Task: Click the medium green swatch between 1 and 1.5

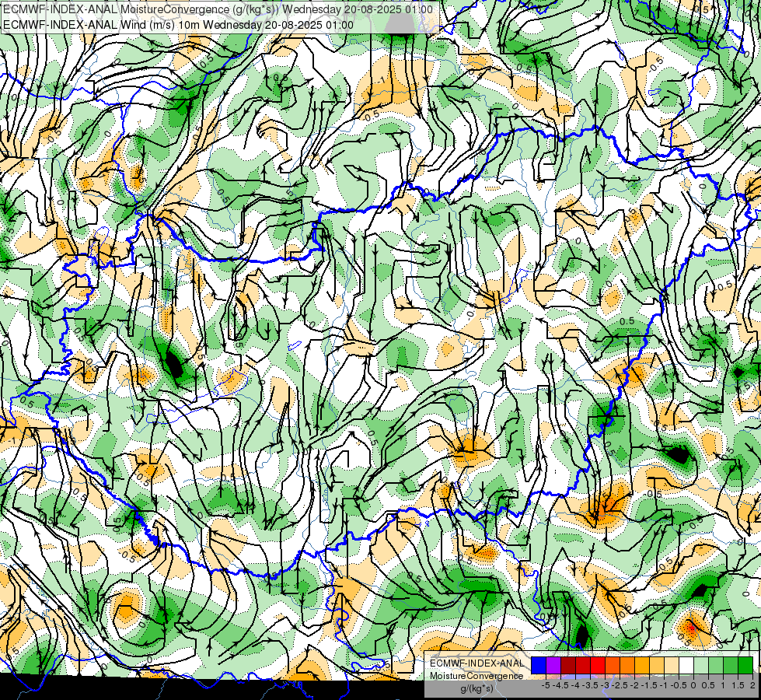Action: 731,666
